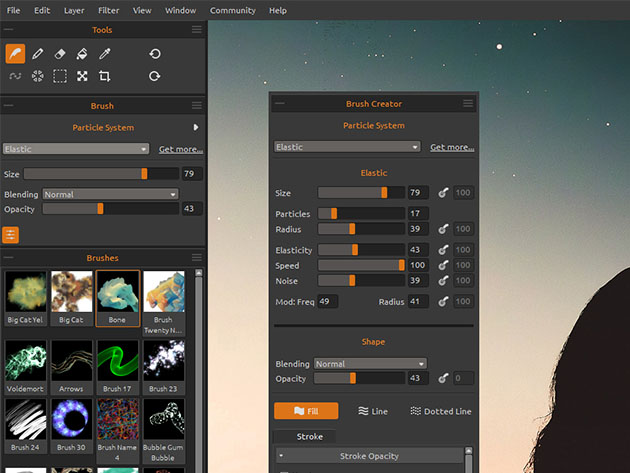
Task: Enable Fill shape mode
Action: point(306,411)
